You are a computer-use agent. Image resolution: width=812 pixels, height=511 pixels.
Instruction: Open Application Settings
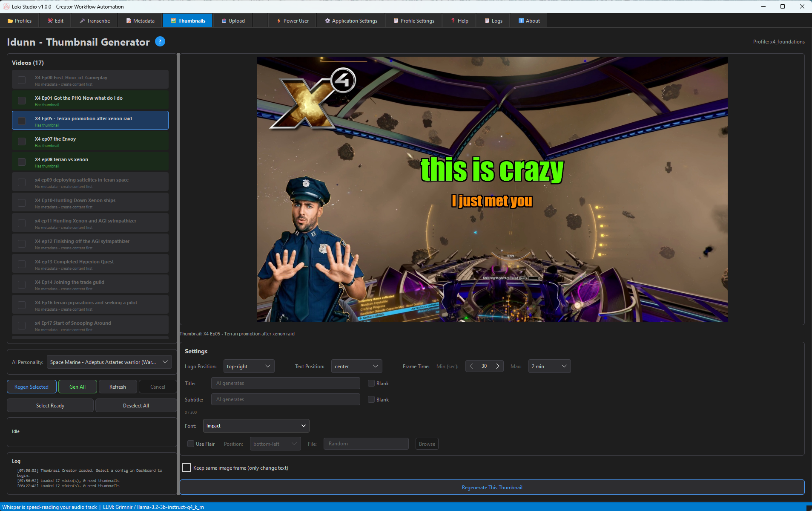pyautogui.click(x=350, y=20)
